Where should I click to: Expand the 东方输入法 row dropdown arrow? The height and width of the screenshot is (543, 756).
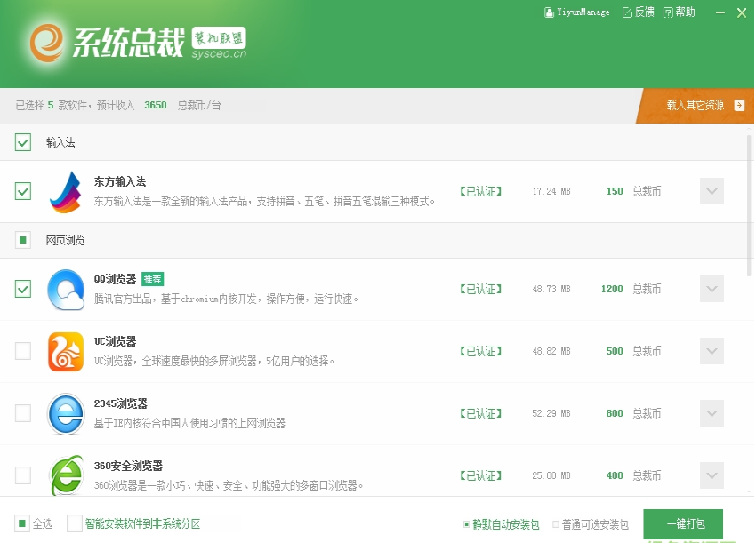click(712, 191)
